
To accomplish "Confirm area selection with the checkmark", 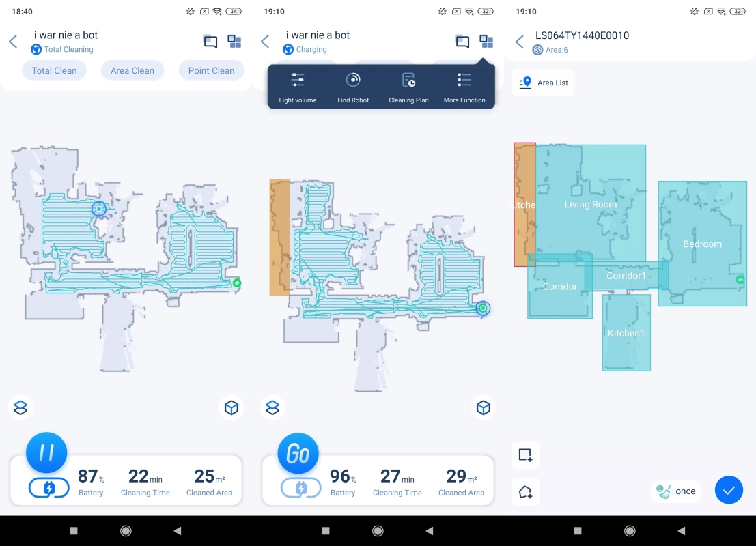I will 729,490.
